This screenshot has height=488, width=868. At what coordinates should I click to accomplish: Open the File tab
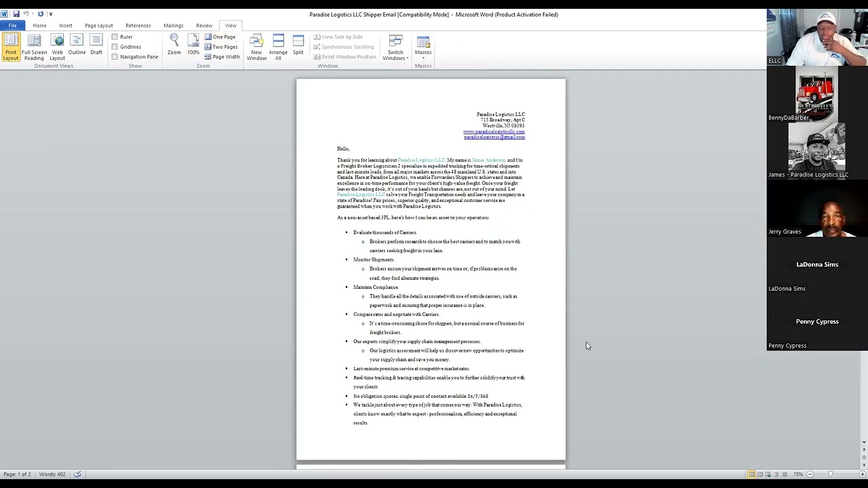point(13,25)
